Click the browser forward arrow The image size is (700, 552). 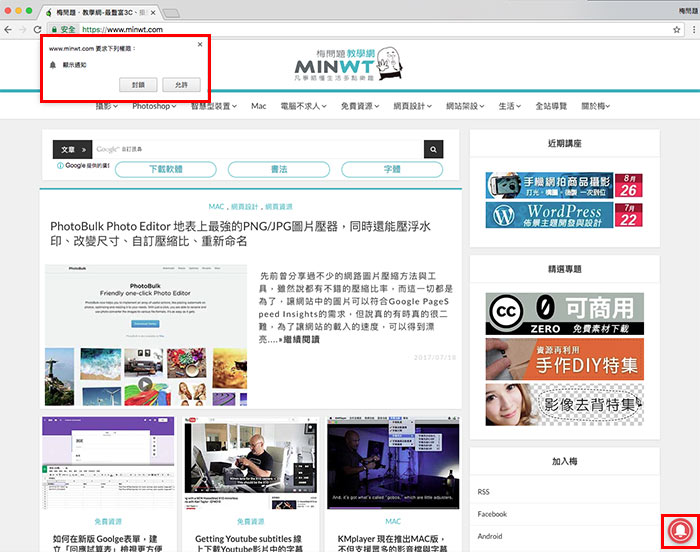(x=23, y=29)
